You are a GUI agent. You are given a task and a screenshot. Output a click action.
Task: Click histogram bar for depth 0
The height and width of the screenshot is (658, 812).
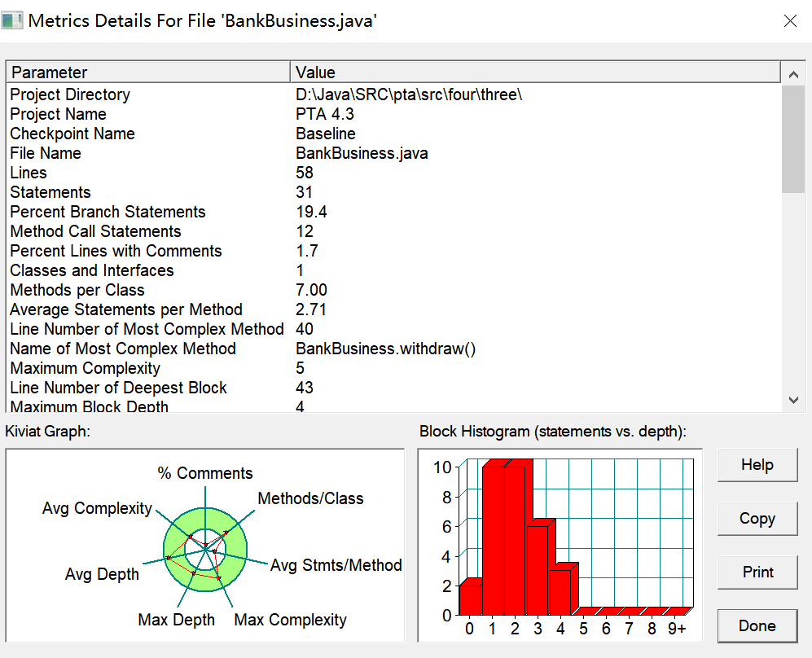tap(470, 599)
